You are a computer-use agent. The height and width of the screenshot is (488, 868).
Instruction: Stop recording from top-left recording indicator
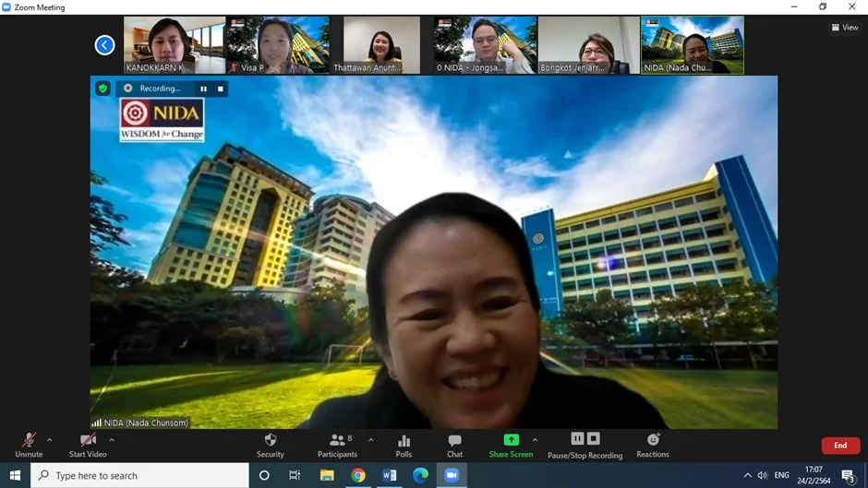(x=221, y=89)
